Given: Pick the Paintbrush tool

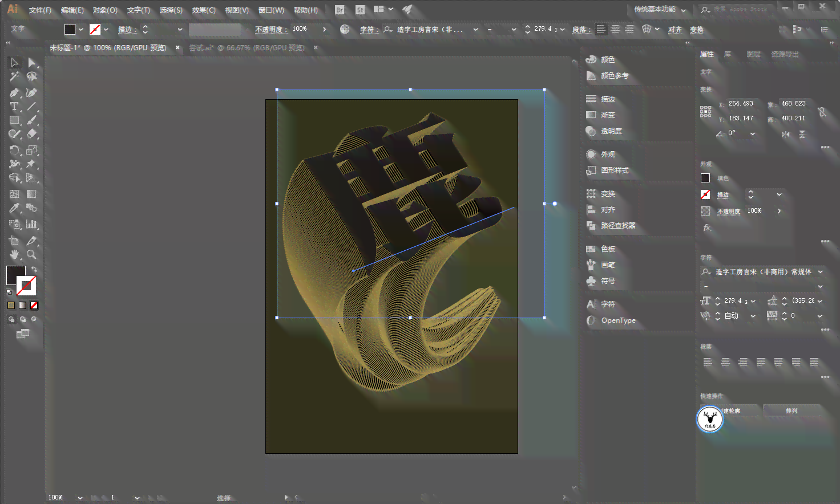Looking at the screenshot, I should click(x=32, y=120).
